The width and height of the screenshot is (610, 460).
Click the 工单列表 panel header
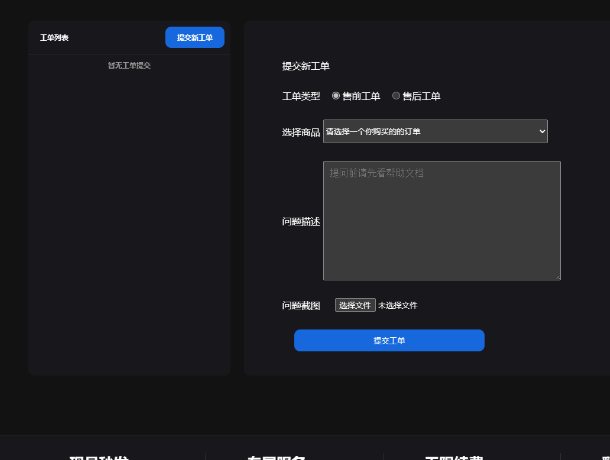tap(55, 38)
